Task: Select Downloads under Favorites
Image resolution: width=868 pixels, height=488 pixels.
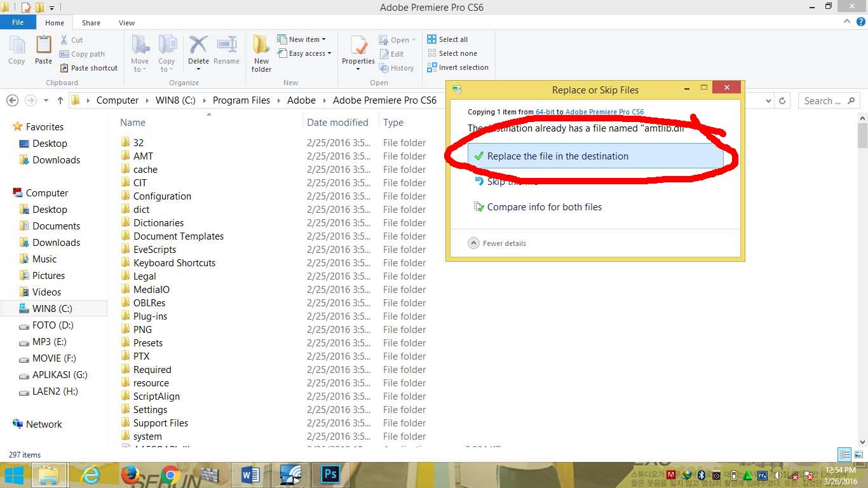Action: pyautogui.click(x=56, y=159)
